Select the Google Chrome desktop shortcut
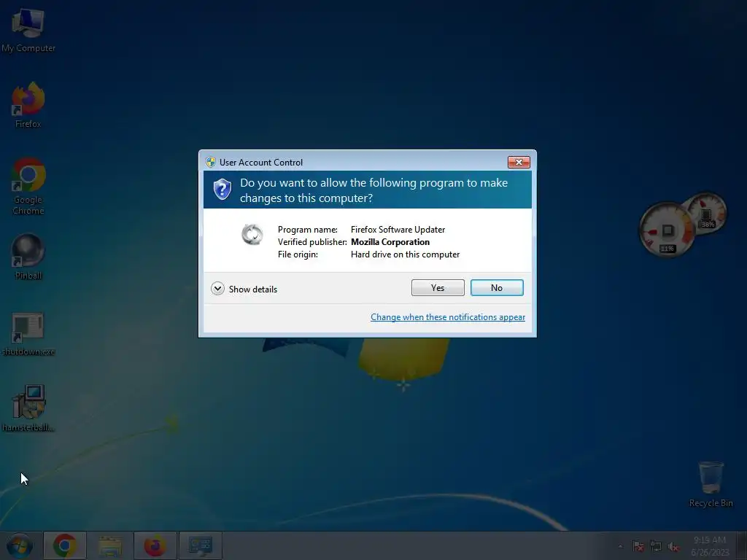The width and height of the screenshot is (747, 560). (28, 186)
